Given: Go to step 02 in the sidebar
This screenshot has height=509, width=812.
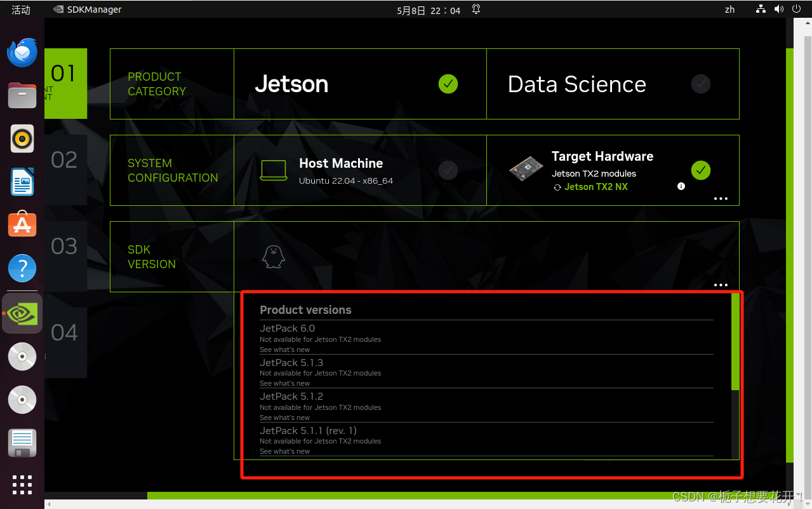Looking at the screenshot, I should point(65,170).
